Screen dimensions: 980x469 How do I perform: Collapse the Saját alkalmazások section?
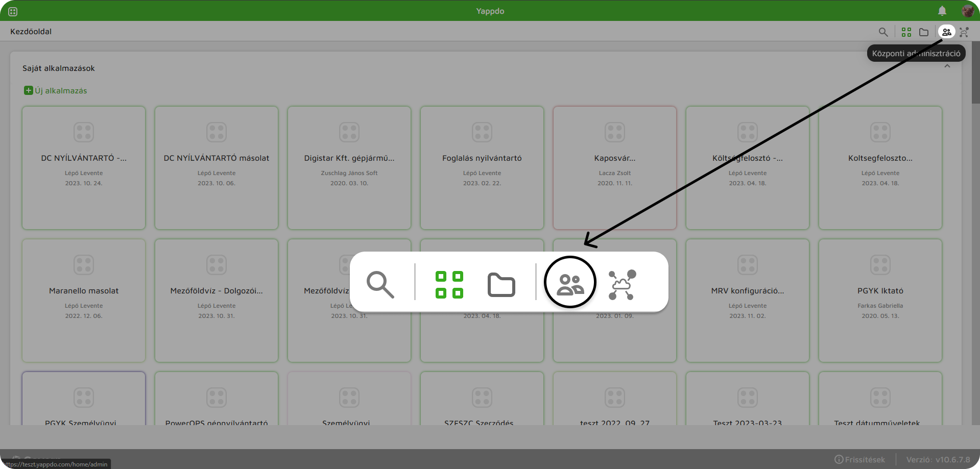click(947, 66)
